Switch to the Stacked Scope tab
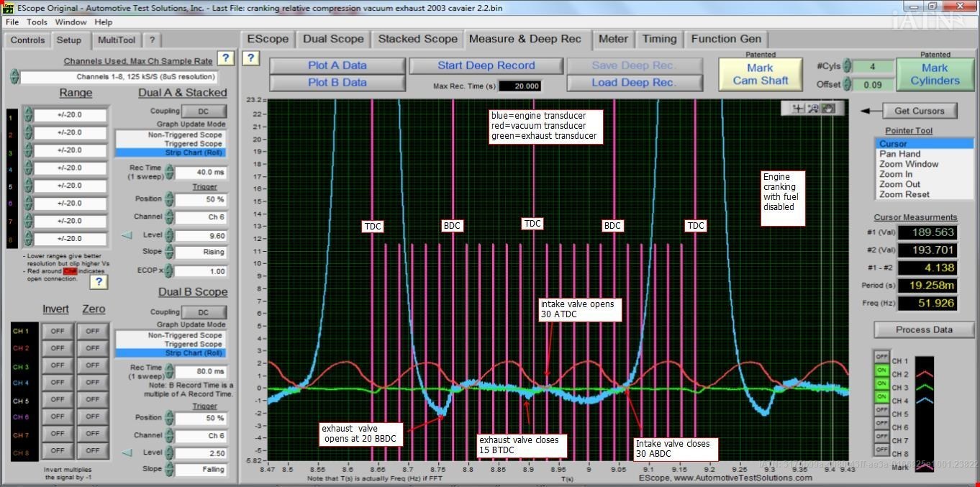Viewport: 980px width, 487px height. coord(417,39)
